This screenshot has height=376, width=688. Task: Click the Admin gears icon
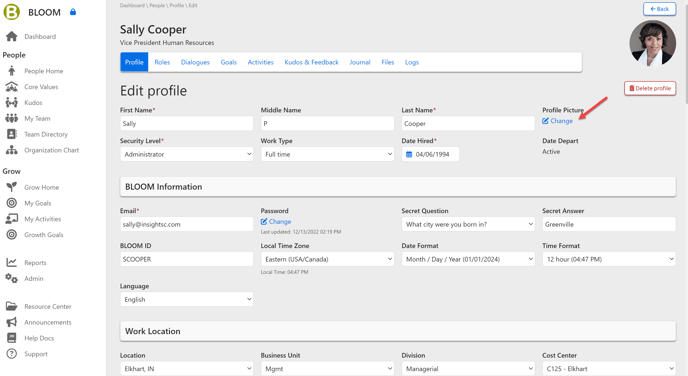pyautogui.click(x=12, y=278)
